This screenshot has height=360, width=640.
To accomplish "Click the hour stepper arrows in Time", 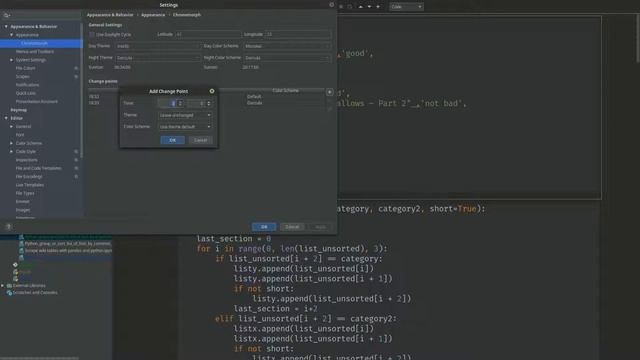I will point(180,103).
